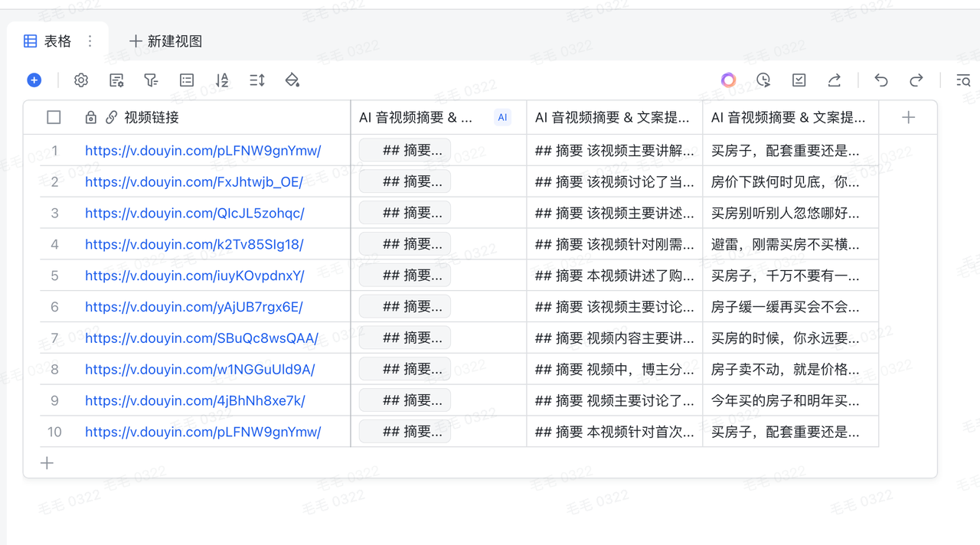Open field settings gear icon
This screenshot has height=545, width=980.
[x=81, y=80]
